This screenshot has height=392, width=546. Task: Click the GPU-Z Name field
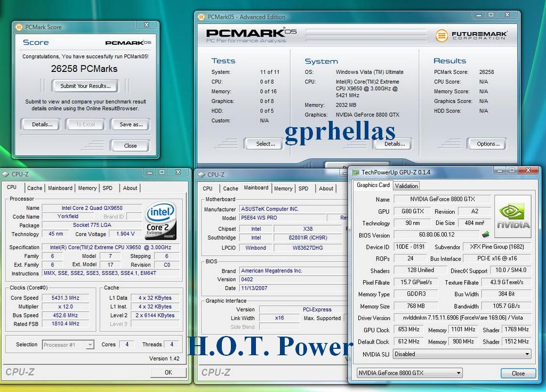pos(442,199)
